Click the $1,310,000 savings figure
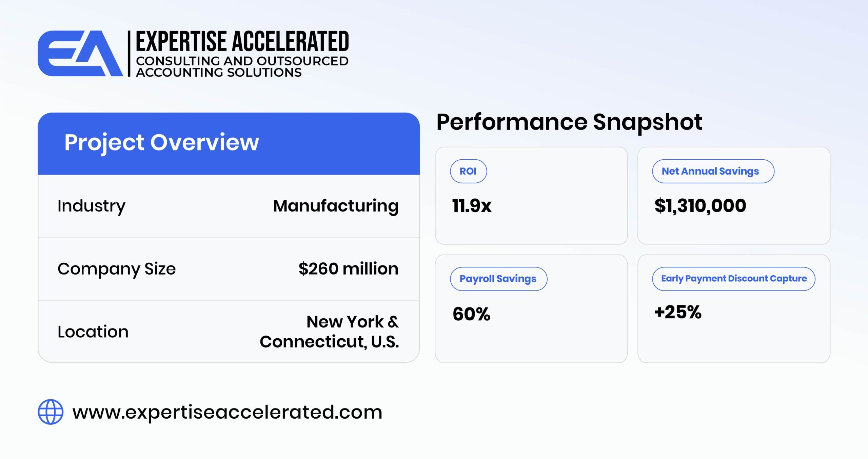 pos(700,206)
